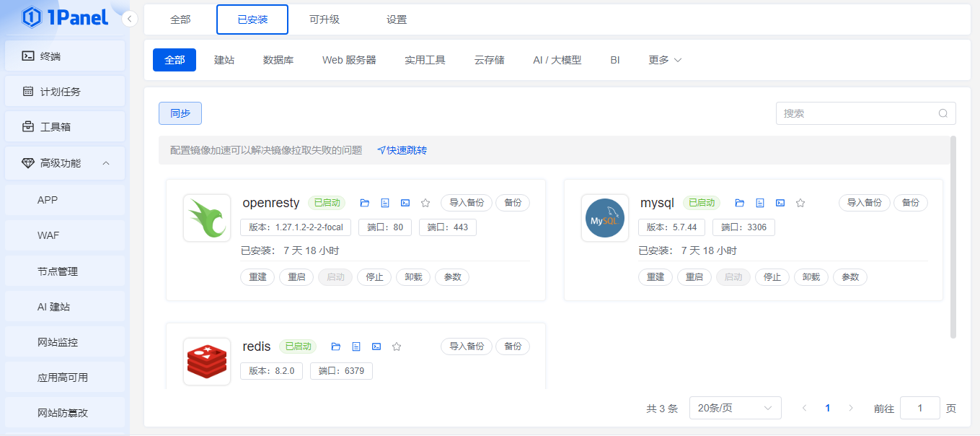Click the 同步 button
The height and width of the screenshot is (436, 980).
tap(180, 113)
